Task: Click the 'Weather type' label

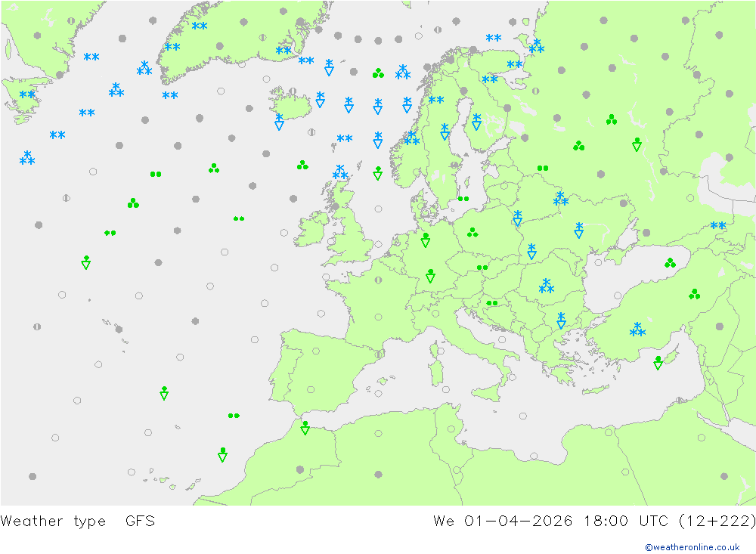Action: (x=53, y=522)
